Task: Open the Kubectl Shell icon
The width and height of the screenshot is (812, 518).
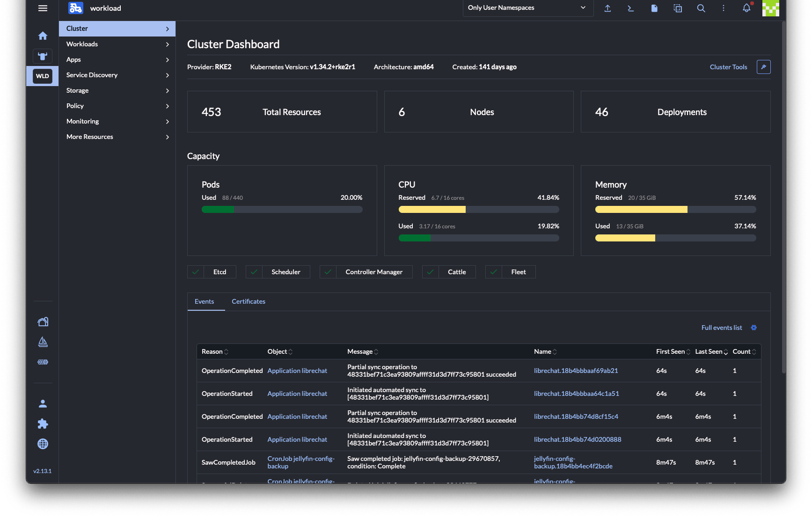Action: 631,8
